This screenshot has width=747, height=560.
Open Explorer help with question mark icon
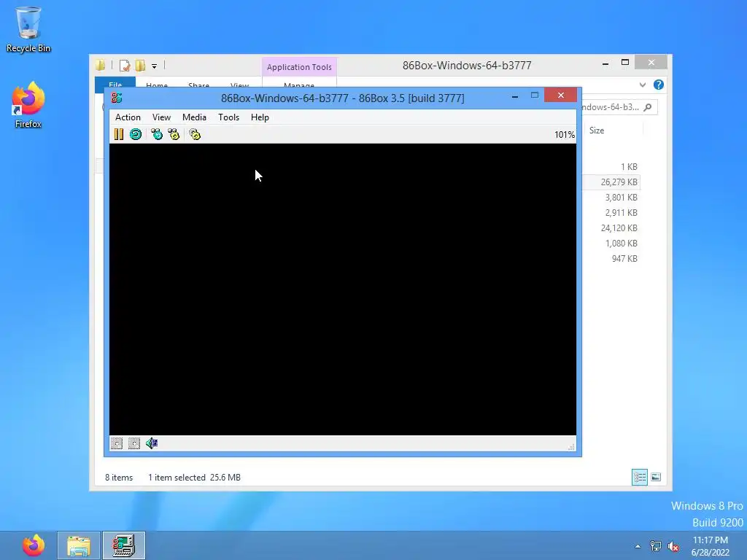click(659, 85)
